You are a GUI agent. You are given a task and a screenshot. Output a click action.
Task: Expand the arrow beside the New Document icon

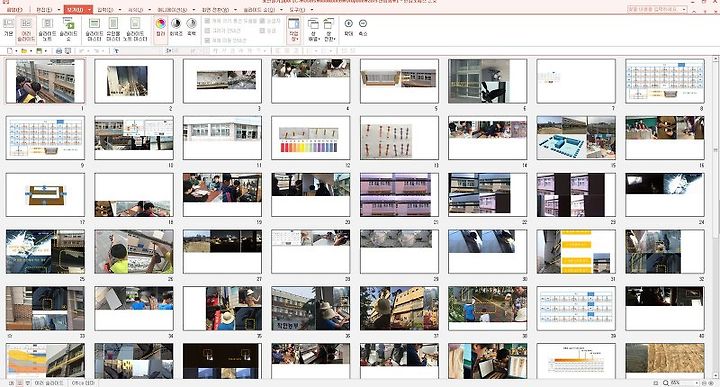pos(16,51)
